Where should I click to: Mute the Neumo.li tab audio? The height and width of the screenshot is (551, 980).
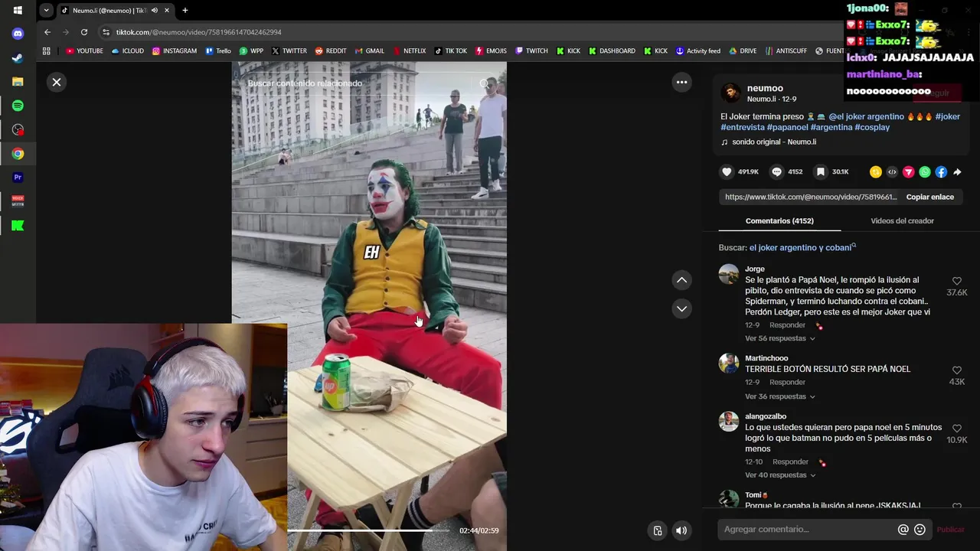point(155,11)
